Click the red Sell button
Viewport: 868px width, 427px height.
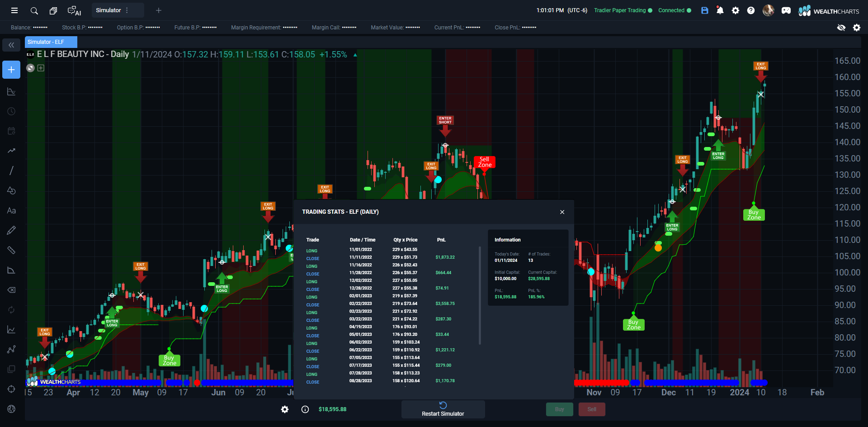tap(592, 409)
